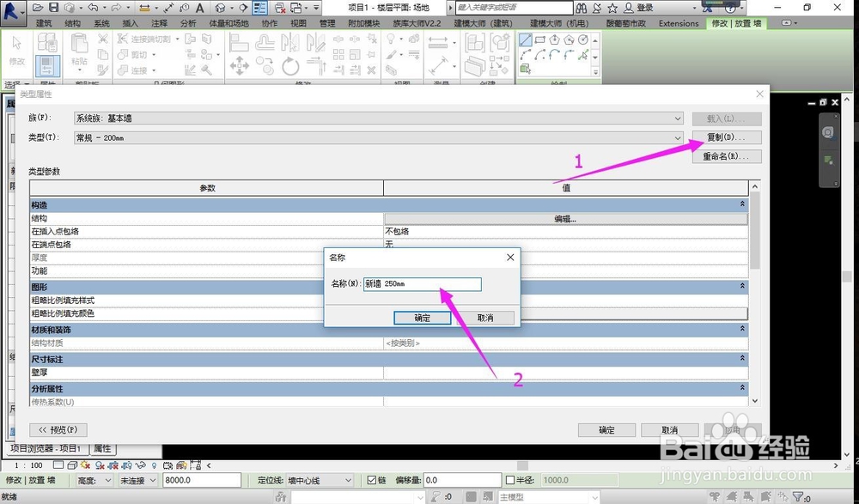Screen dimensions: 859x504
Task: Open the 注释 ribbon tab
Action: point(159,23)
